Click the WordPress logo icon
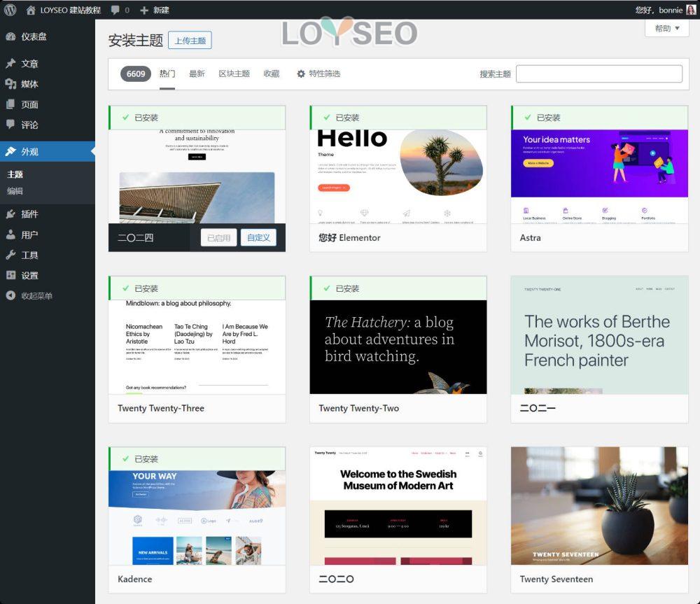700x604 pixels. (10, 10)
